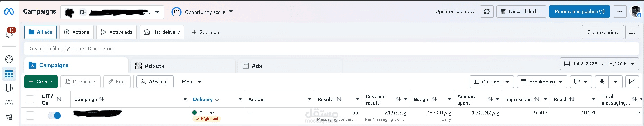Open the view settings sliders icon

[x=632, y=32]
